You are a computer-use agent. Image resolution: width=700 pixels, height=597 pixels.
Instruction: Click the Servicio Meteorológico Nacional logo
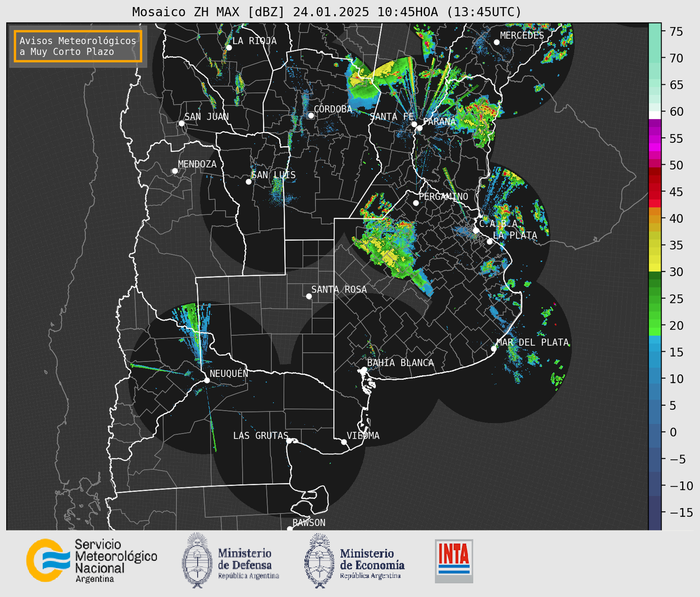tap(92, 560)
